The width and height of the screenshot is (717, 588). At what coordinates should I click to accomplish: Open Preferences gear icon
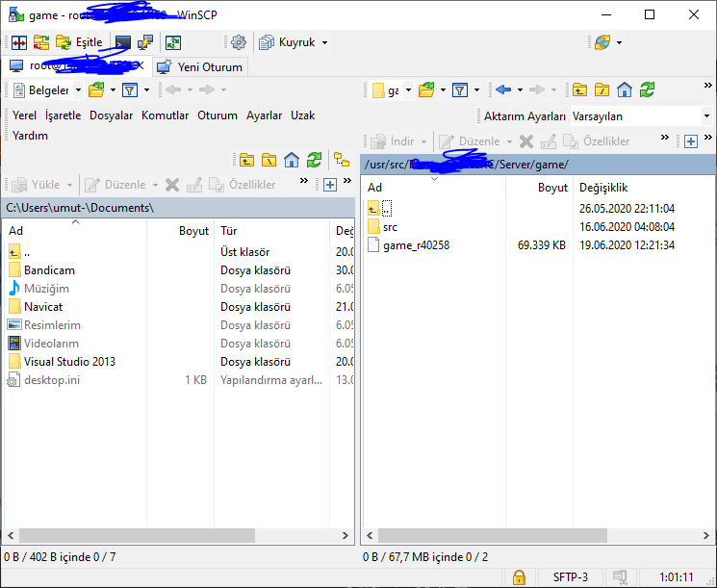239,42
